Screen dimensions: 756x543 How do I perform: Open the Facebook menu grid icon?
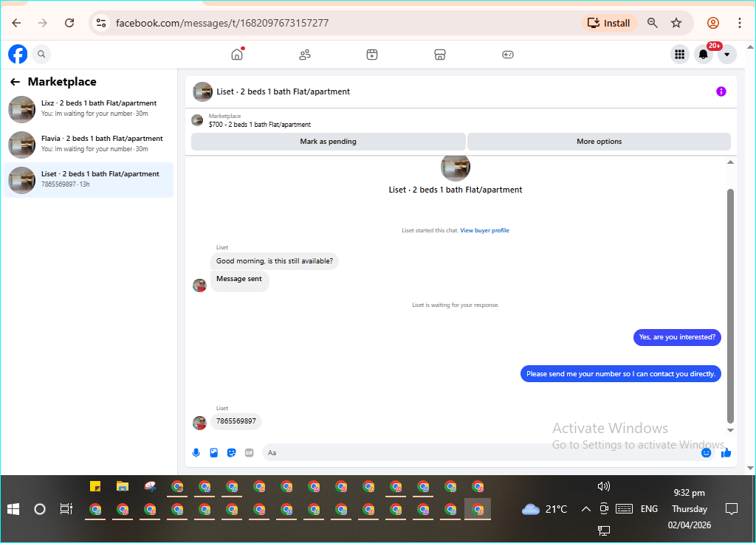(x=680, y=55)
